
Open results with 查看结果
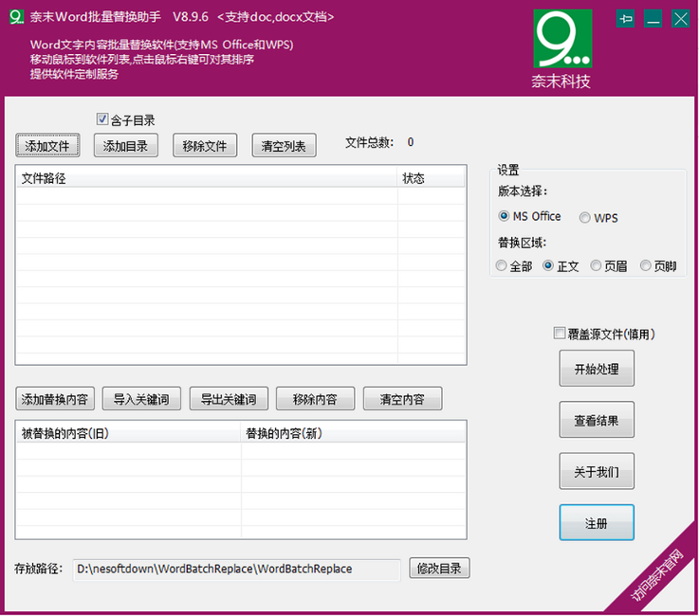[x=597, y=420]
